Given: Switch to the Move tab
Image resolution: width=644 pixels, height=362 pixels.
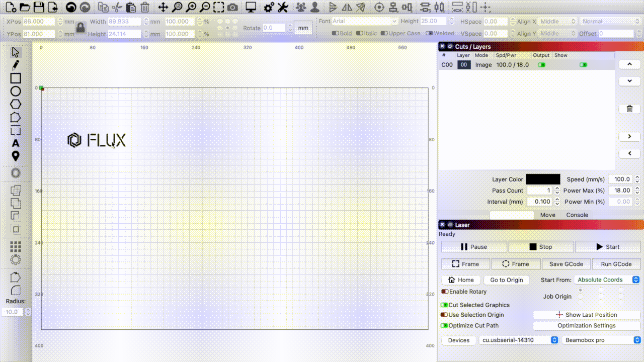Looking at the screenshot, I should point(548,215).
